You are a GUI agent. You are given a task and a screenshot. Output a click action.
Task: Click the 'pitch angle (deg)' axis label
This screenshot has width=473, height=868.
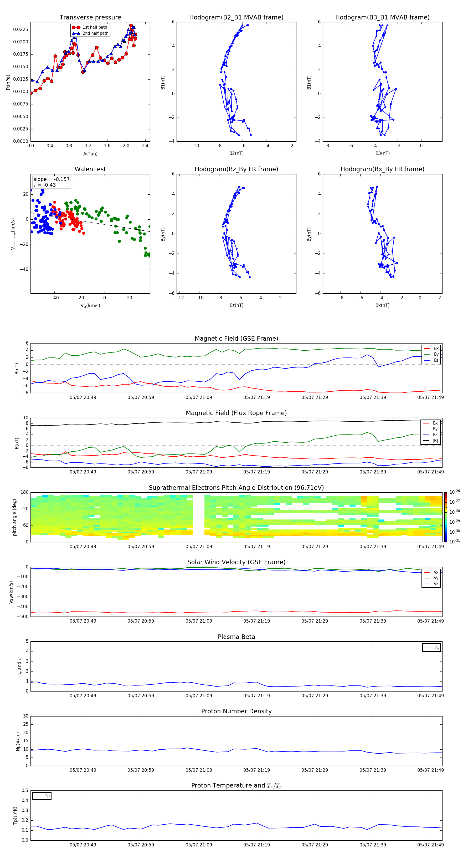click(x=15, y=517)
